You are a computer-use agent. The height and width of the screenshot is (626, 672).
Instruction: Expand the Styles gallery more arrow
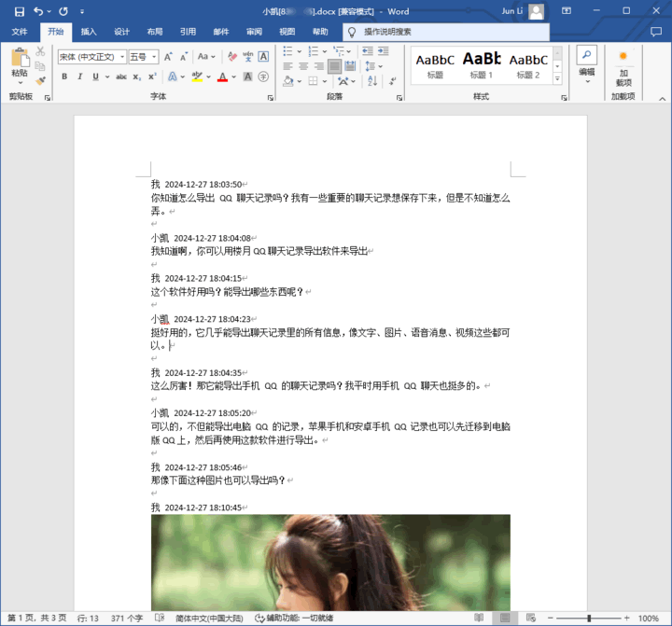tap(558, 78)
